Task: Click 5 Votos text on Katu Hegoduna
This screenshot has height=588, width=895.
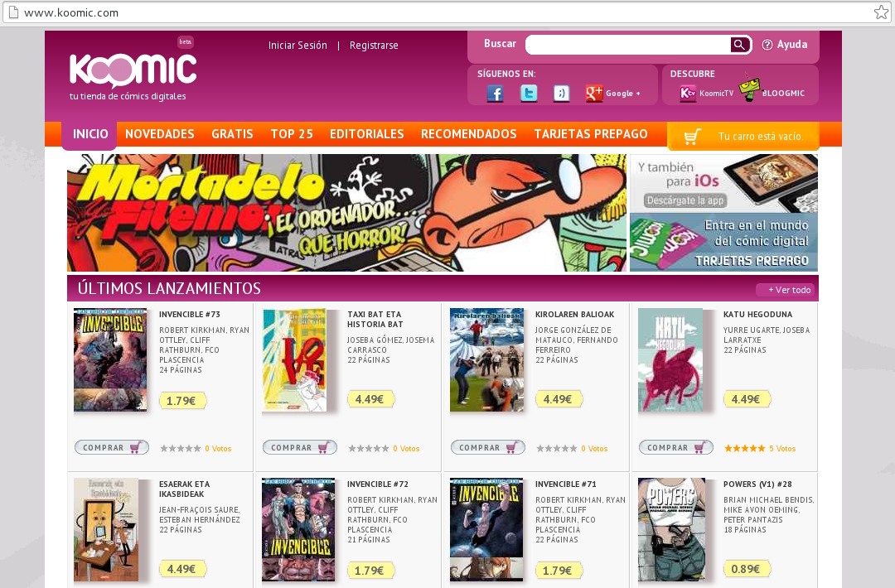Action: (782, 449)
